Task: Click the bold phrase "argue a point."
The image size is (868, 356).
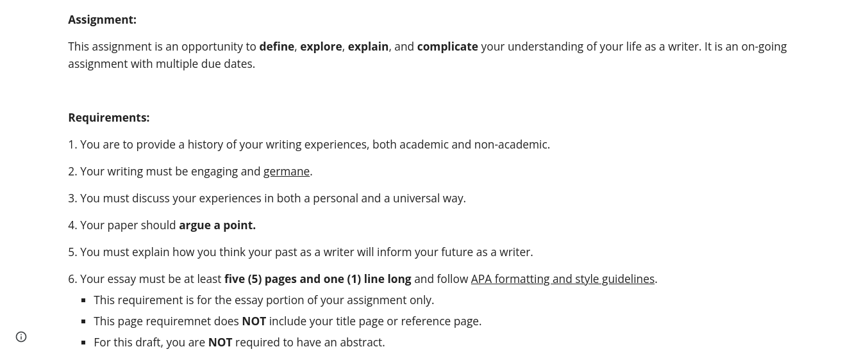Action: coord(217,225)
